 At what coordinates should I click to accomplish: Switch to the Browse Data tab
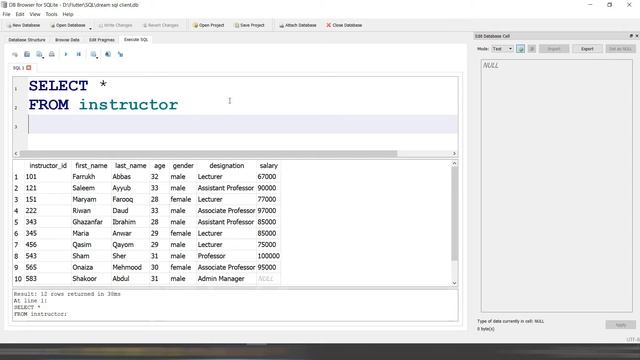[67, 40]
